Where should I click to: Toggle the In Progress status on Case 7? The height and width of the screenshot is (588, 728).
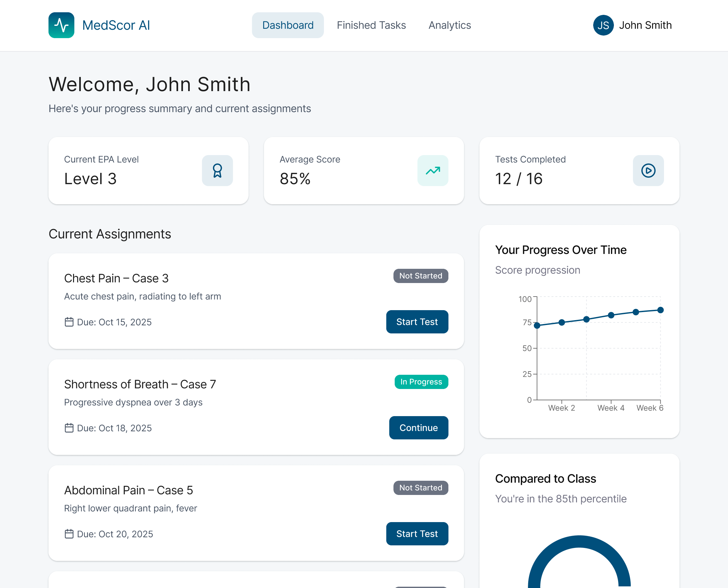click(421, 382)
